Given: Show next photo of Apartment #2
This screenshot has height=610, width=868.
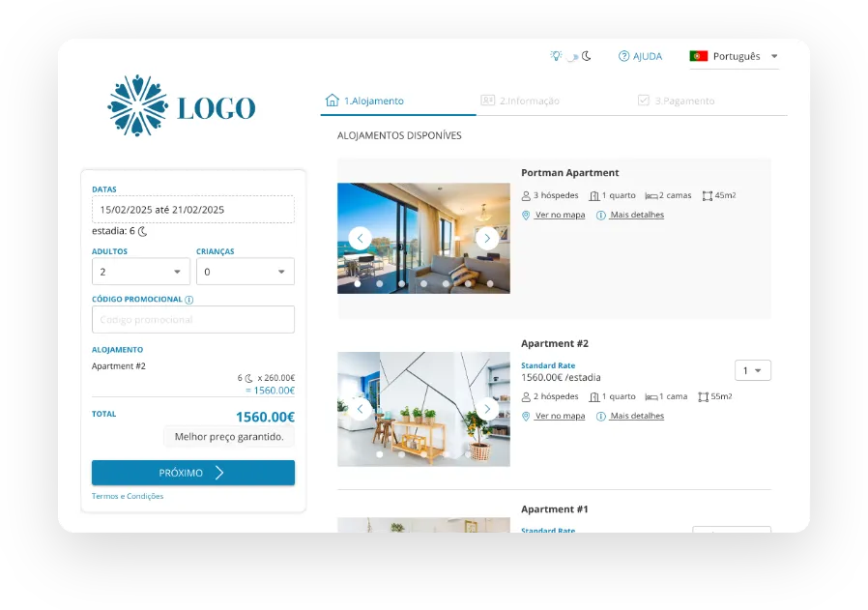Looking at the screenshot, I should tap(487, 409).
